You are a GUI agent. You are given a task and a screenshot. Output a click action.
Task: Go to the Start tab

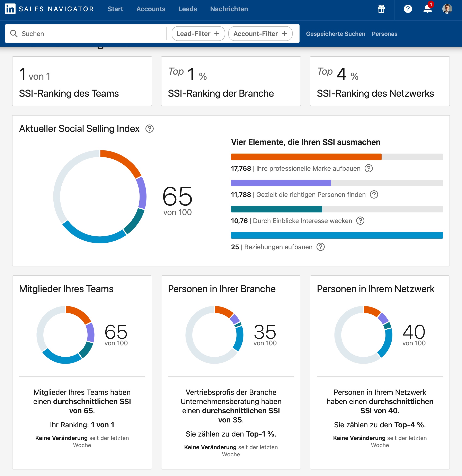tap(115, 9)
